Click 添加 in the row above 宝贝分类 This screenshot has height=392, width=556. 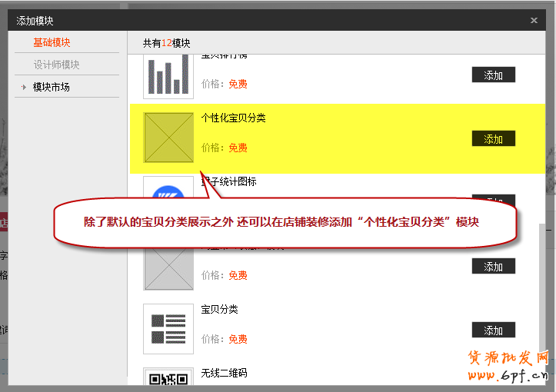pyautogui.click(x=493, y=267)
